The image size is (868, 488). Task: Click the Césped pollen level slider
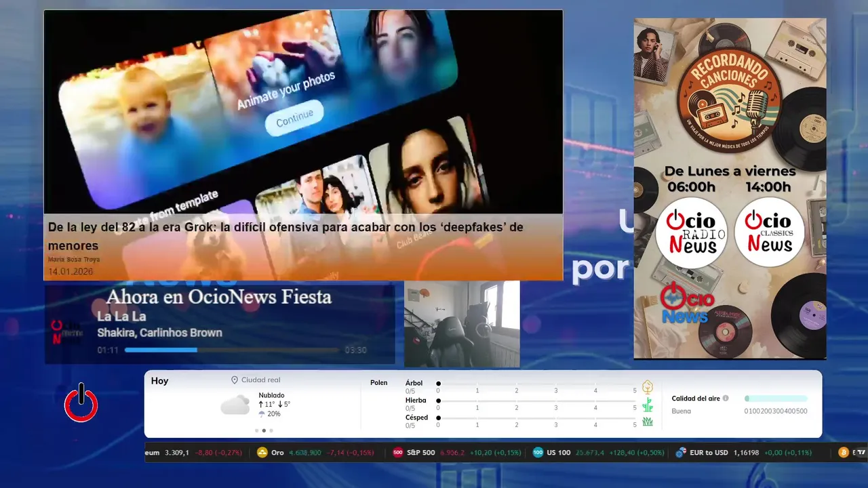537,418
